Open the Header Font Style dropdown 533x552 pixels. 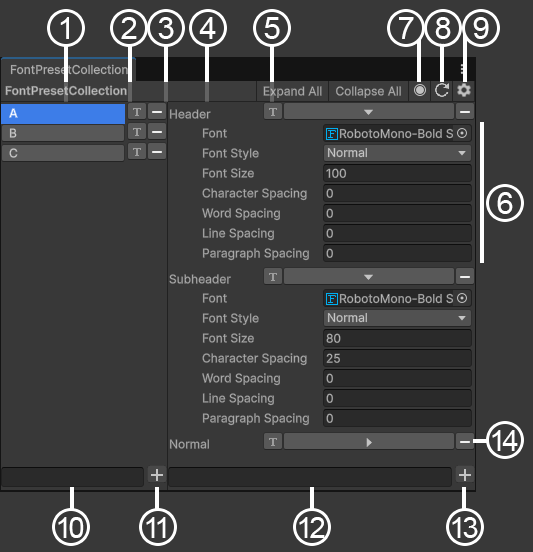397,153
